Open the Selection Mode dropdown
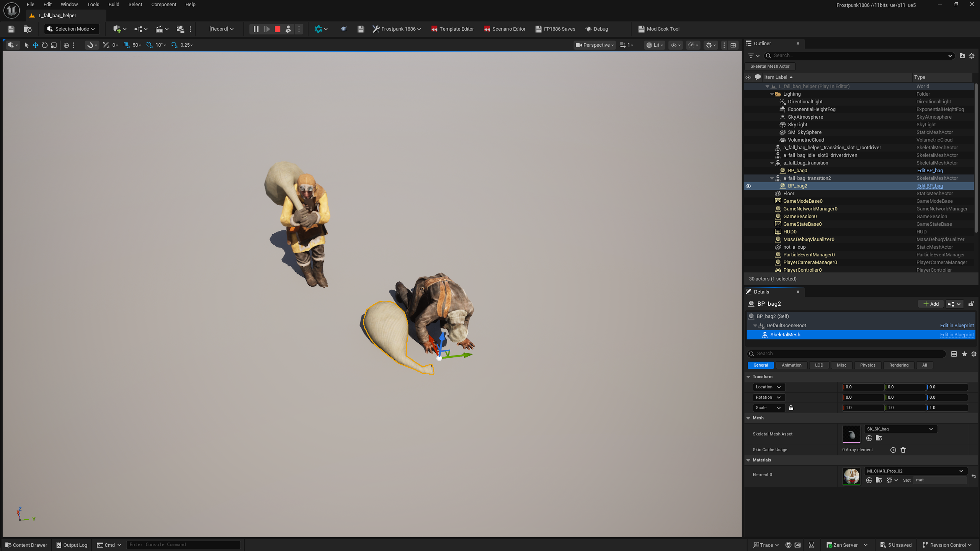Viewport: 980px width, 551px height. pyautogui.click(x=71, y=29)
